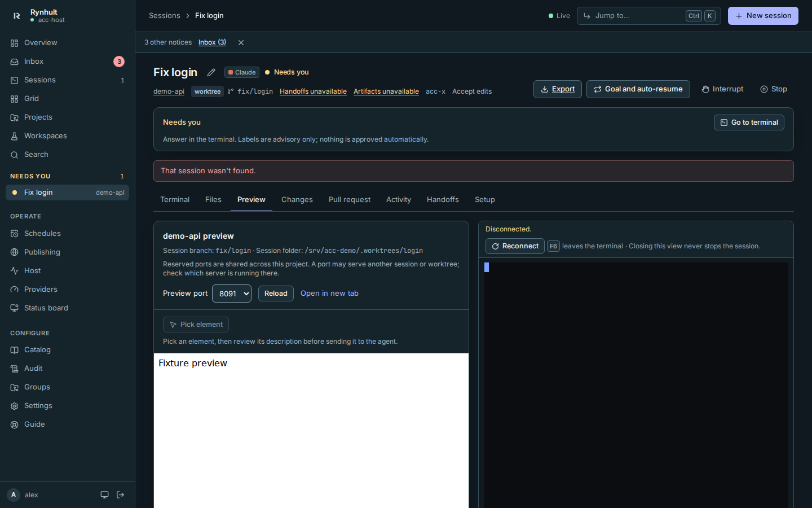The width and height of the screenshot is (812, 508).
Task: Select Fix login session under Needs You
Action: (67, 192)
